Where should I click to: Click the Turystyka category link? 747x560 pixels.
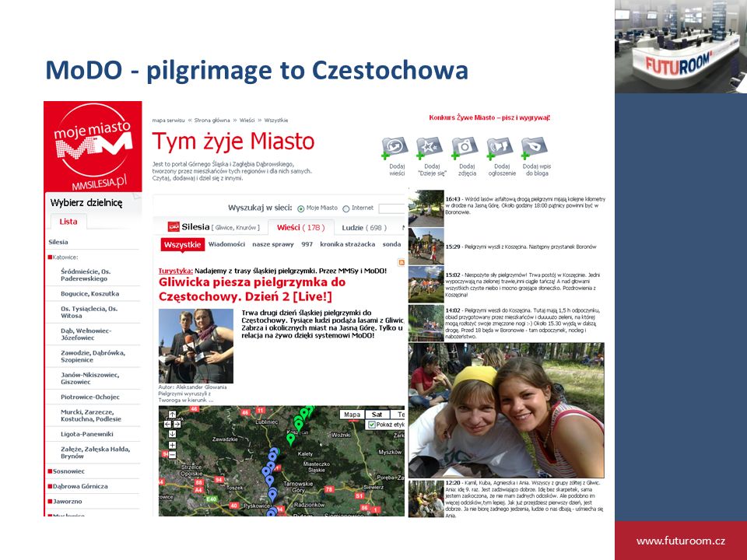tap(176, 271)
